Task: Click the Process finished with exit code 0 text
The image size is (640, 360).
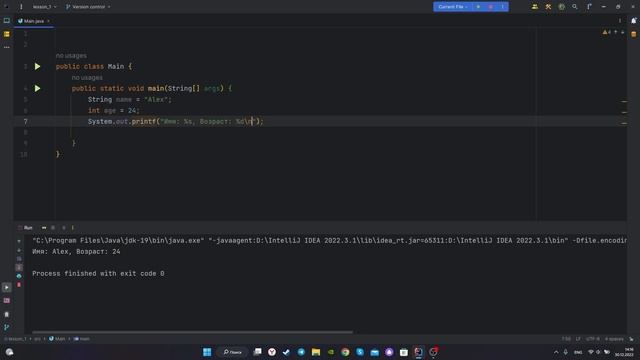Action: [98, 273]
